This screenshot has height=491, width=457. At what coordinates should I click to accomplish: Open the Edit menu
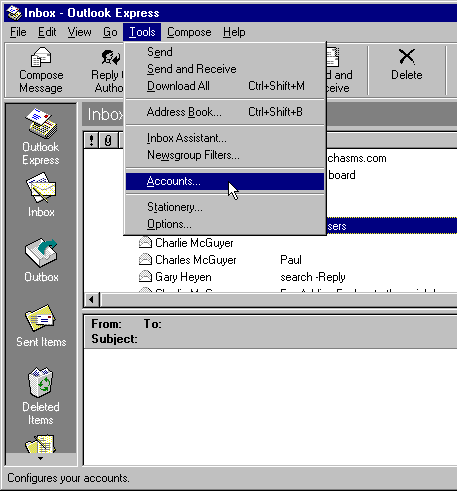pos(47,32)
